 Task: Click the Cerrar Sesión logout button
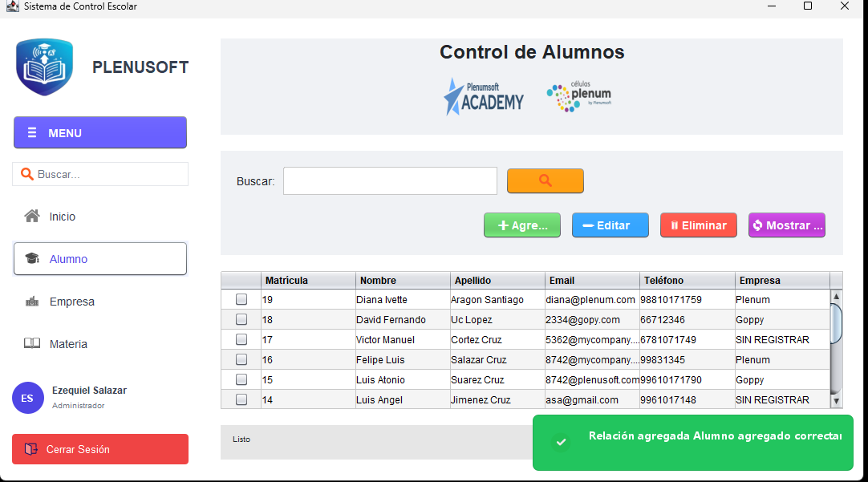click(x=100, y=449)
